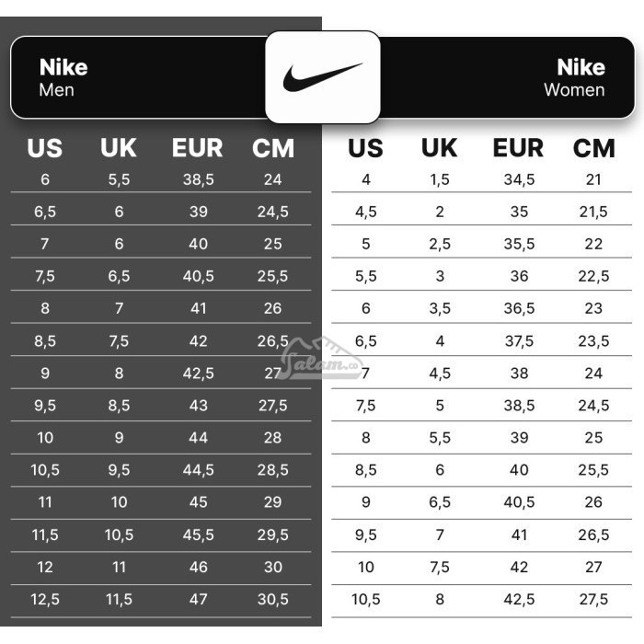Screen dimensions: 644x644
Task: Click the US column header in Men's table
Action: pyautogui.click(x=45, y=148)
